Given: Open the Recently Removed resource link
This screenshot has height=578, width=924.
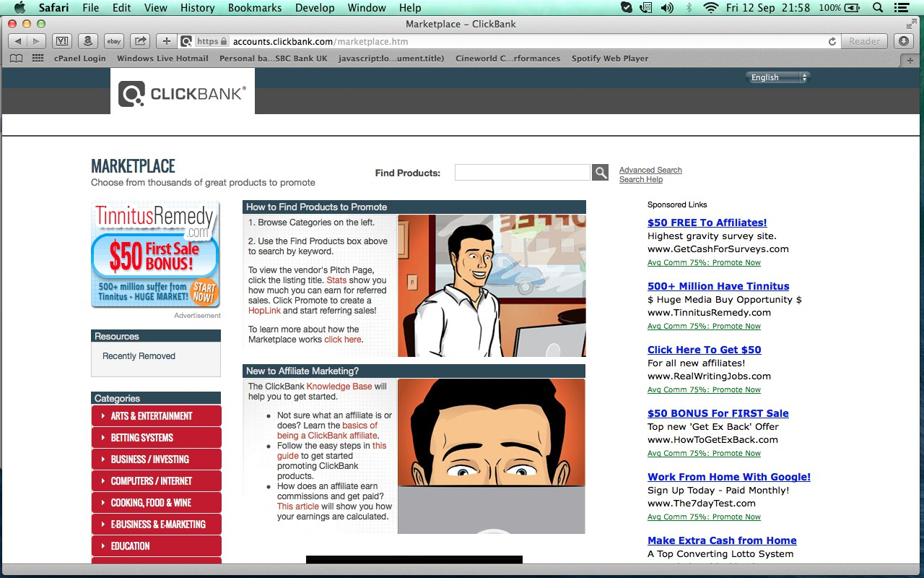Looking at the screenshot, I should 139,356.
